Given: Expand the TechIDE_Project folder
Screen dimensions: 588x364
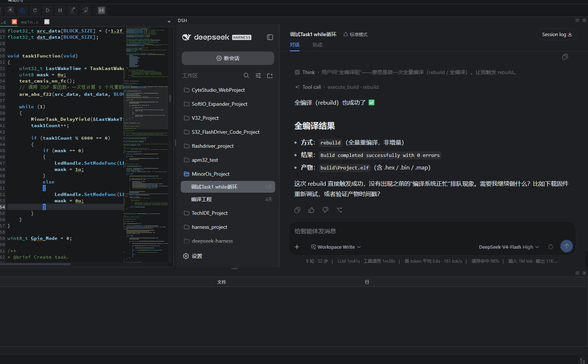Looking at the screenshot, I should (228, 213).
